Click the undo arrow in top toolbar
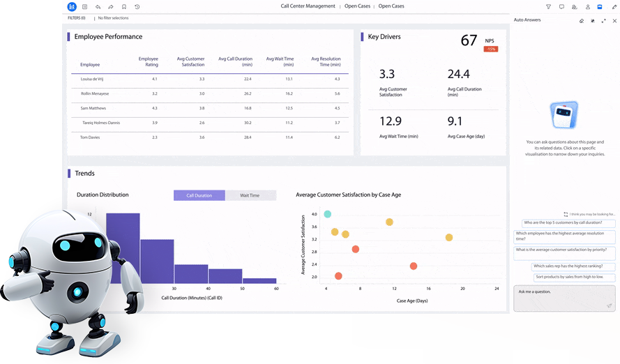This screenshot has height=364, width=620. pyautogui.click(x=98, y=6)
